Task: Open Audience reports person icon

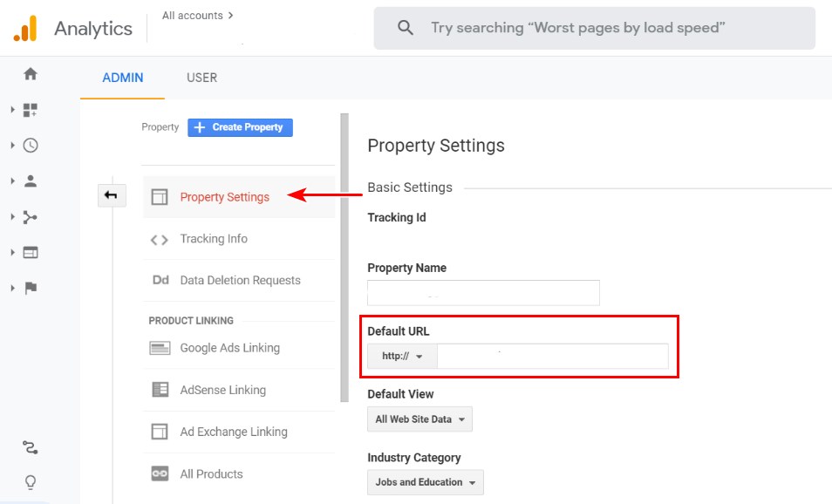Action: (31, 181)
